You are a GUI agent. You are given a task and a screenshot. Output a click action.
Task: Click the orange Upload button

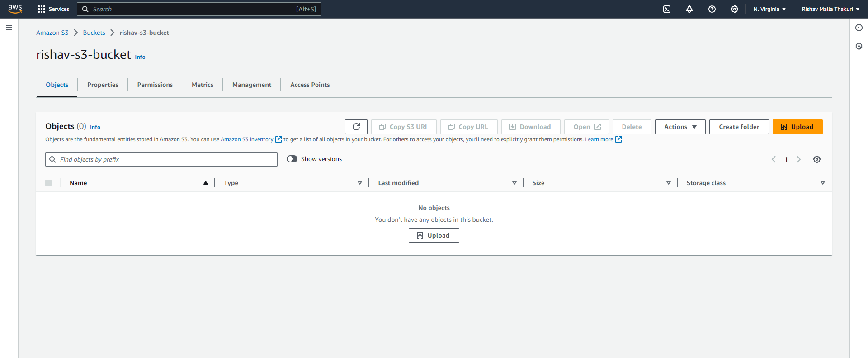pyautogui.click(x=797, y=127)
